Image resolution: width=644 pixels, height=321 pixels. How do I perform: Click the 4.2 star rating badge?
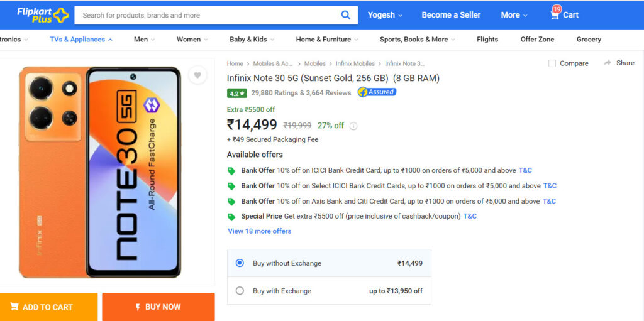tap(237, 93)
